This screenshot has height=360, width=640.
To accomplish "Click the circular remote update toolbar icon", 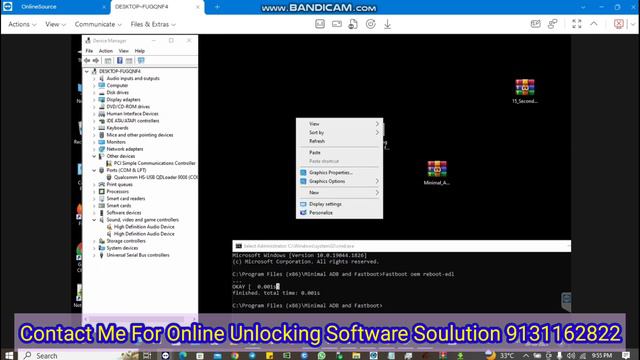I will tap(370, 24).
